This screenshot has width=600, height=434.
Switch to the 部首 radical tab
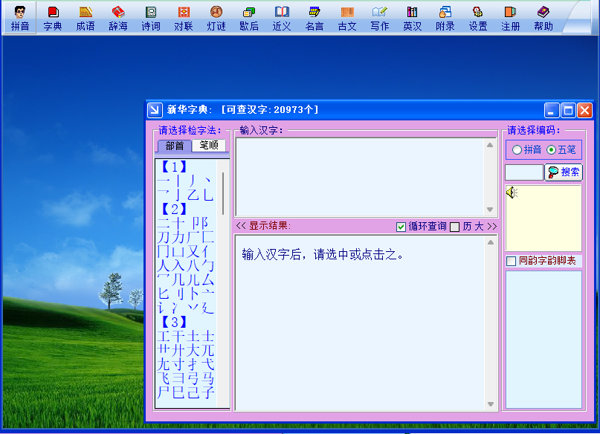(173, 145)
